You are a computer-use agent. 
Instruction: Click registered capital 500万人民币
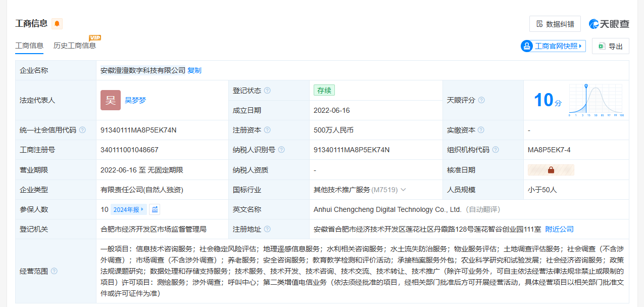(x=333, y=130)
